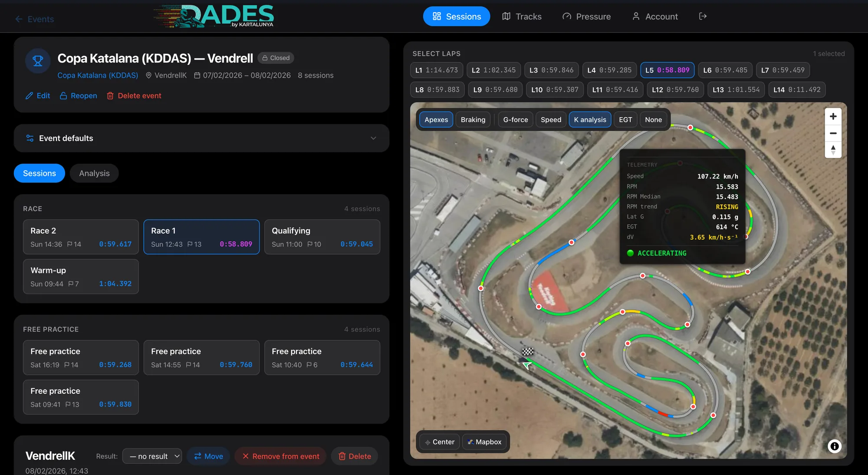Click the Event defaults sliders icon
The image size is (868, 475).
click(30, 138)
